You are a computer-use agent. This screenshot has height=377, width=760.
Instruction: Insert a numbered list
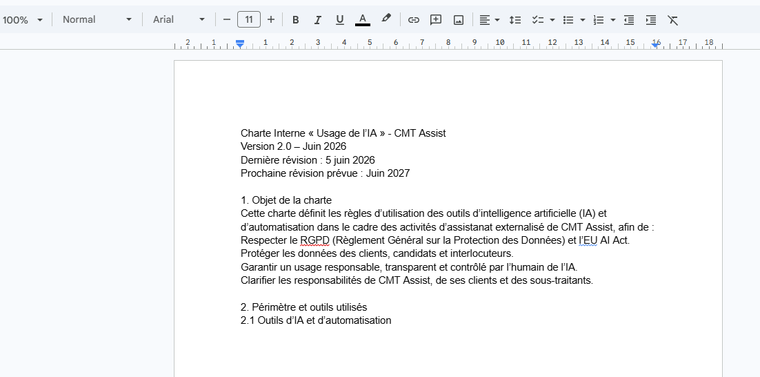[x=599, y=20]
